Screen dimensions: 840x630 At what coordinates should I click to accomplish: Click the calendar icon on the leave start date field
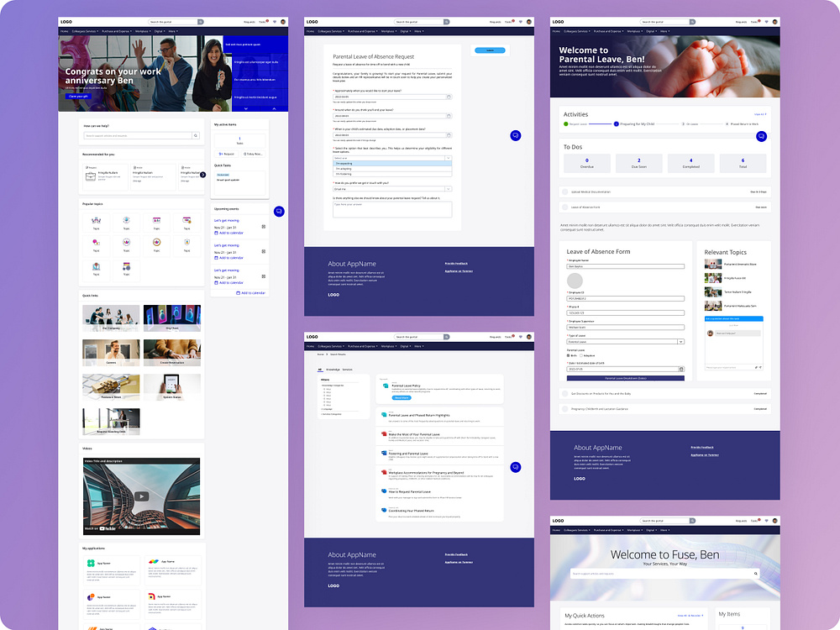click(x=449, y=96)
